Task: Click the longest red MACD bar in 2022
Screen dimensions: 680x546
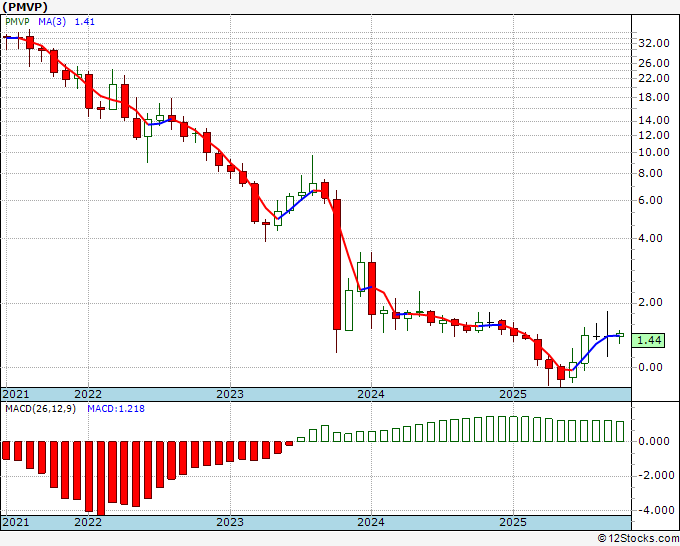Action: tap(101, 478)
